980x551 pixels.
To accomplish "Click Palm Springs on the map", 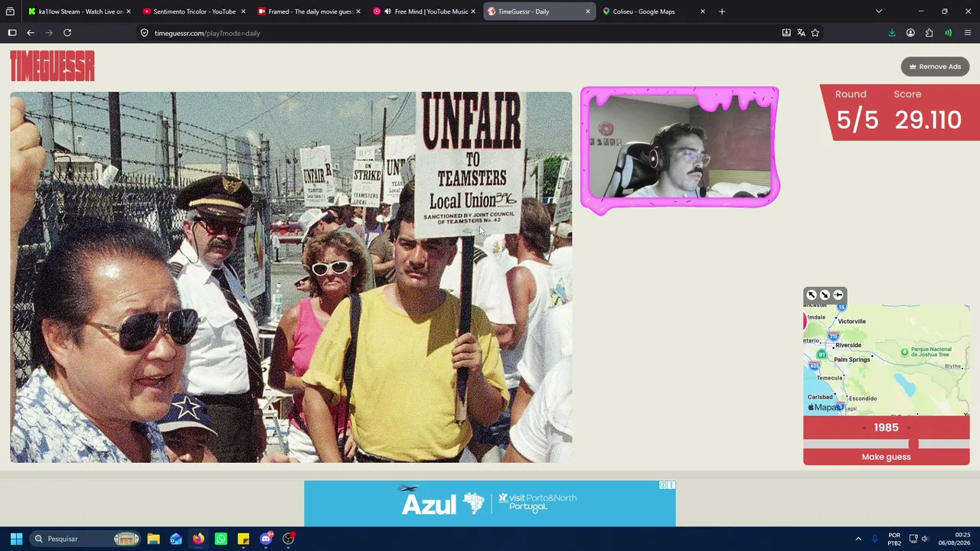I will coord(852,360).
